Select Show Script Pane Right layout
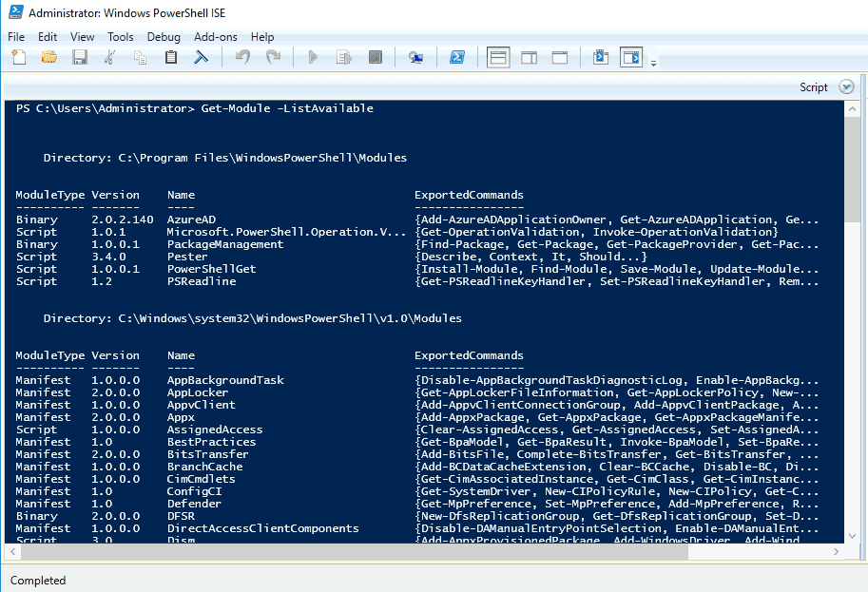Viewport: 868px width, 592px height. (x=530, y=58)
